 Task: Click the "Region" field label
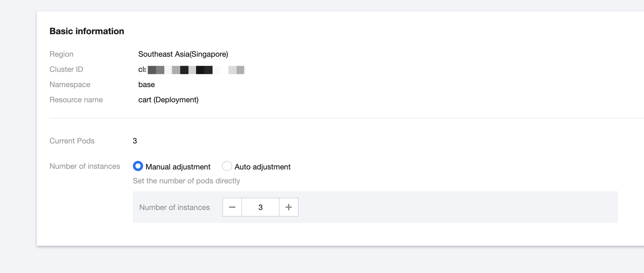pos(62,54)
